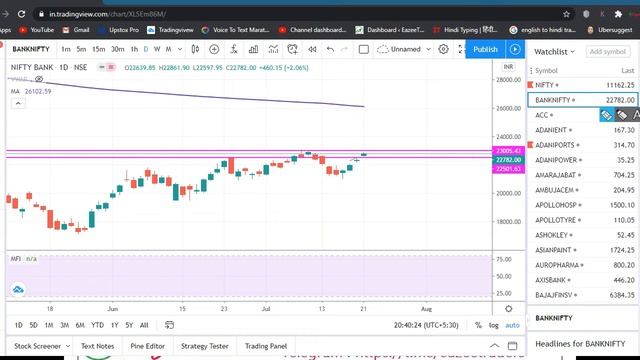
Task: Select the 1h timeframe
Action: [134, 49]
